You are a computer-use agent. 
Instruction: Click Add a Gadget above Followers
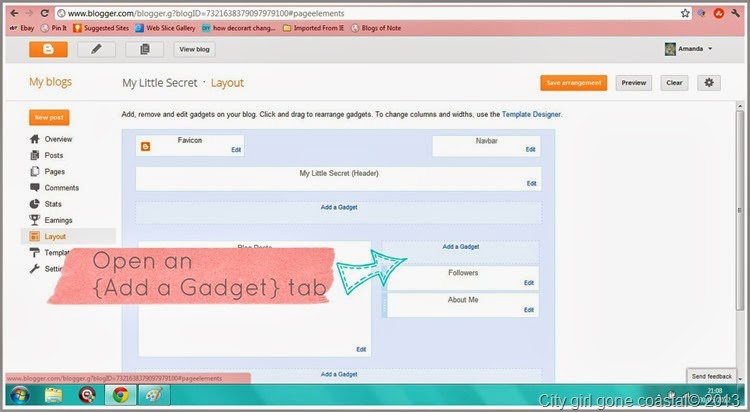click(461, 247)
